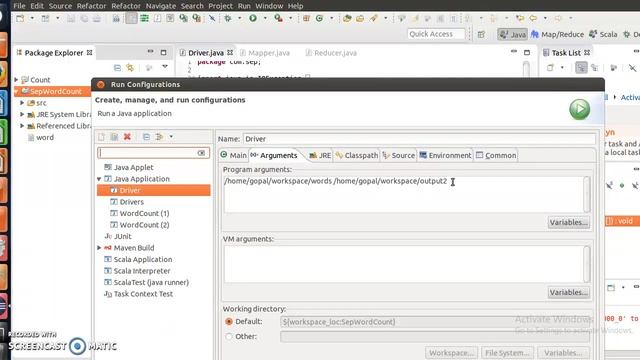
Task: Click the Quick Access search field
Action: (x=436, y=34)
